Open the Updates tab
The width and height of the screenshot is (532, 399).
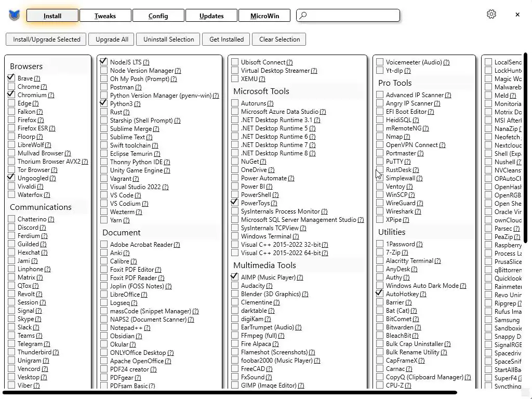[x=211, y=16]
